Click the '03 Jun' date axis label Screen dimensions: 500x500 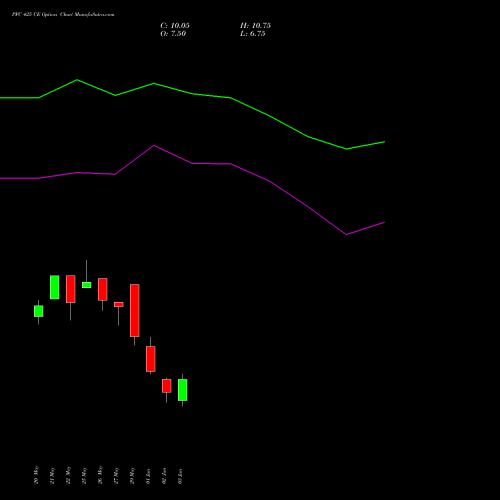(180, 476)
